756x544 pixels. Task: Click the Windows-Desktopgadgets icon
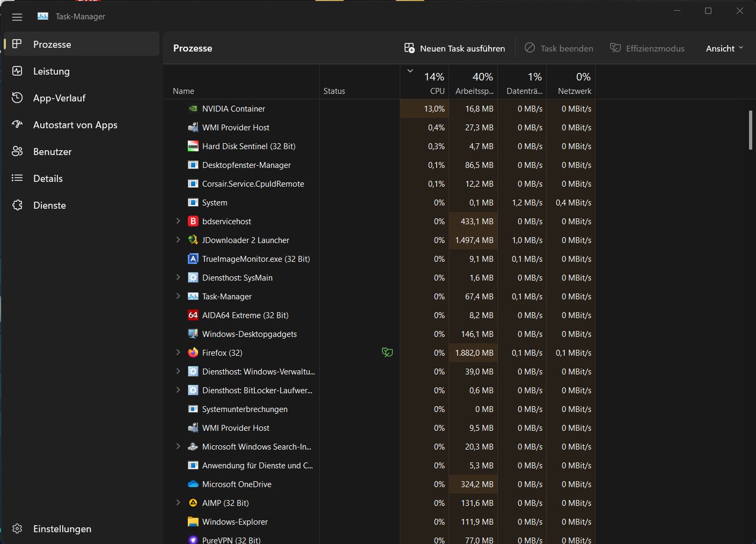(193, 334)
